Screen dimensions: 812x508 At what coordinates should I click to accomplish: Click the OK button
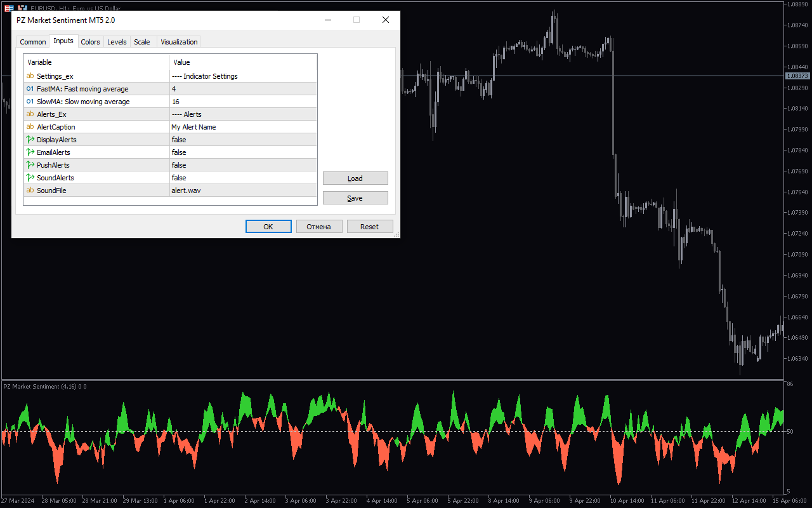pos(268,227)
